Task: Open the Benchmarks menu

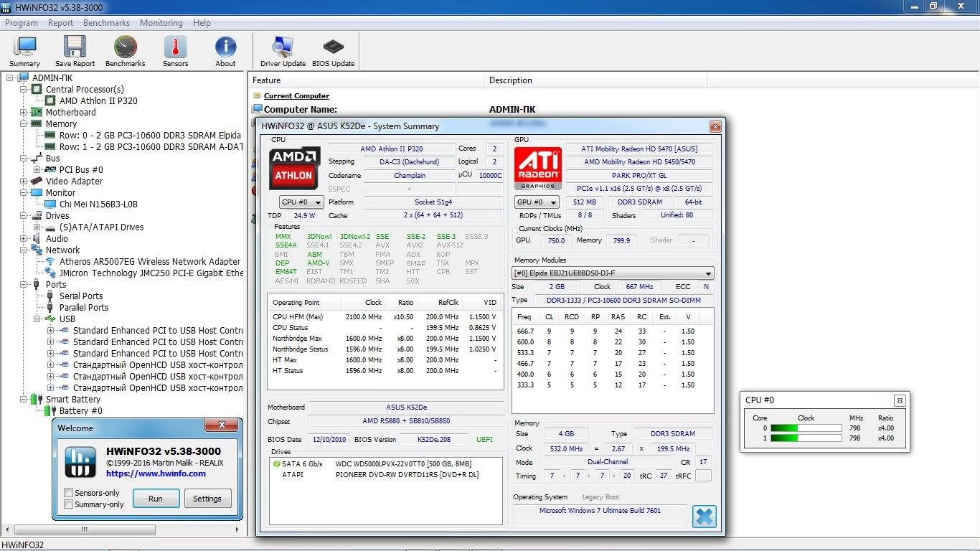Action: (x=106, y=23)
